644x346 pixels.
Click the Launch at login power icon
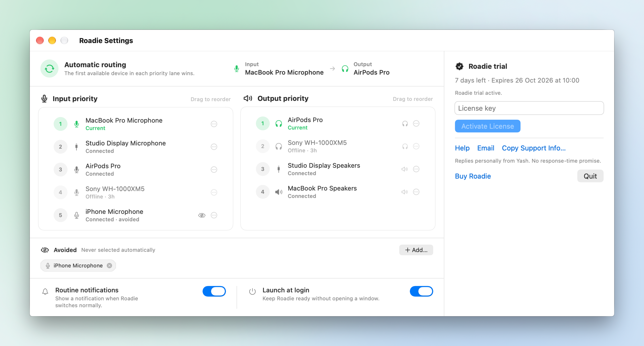[252, 291]
